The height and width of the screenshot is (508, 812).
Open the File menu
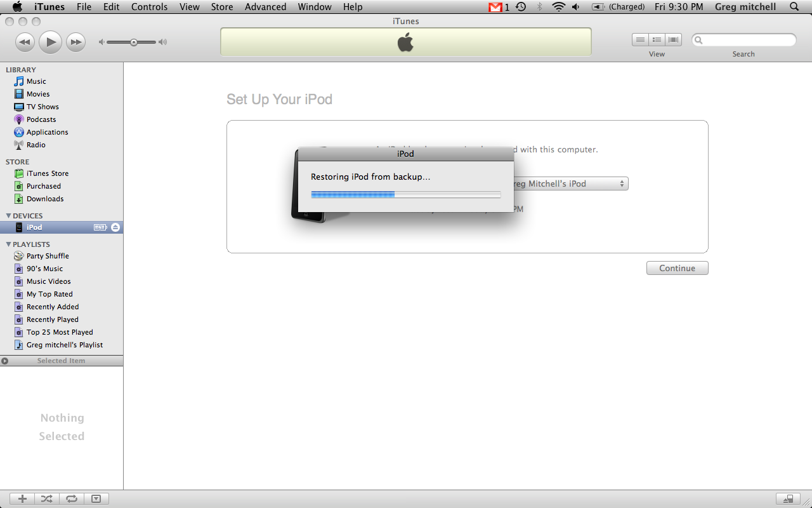click(84, 7)
